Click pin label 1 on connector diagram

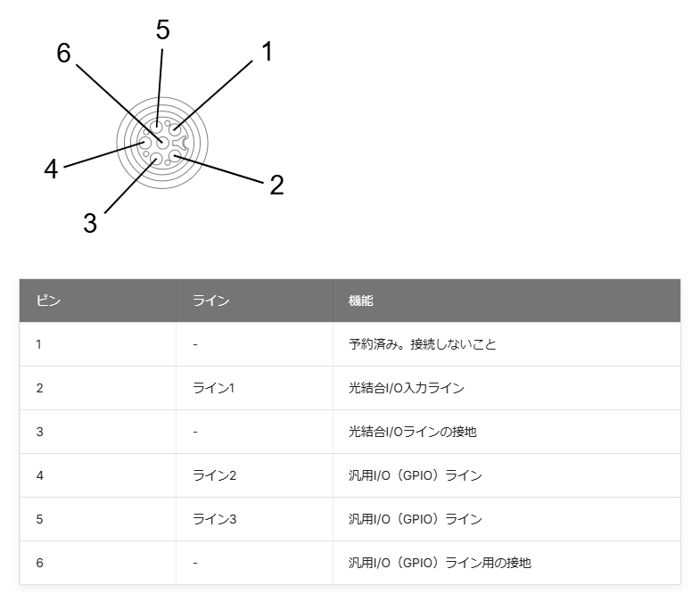[267, 52]
